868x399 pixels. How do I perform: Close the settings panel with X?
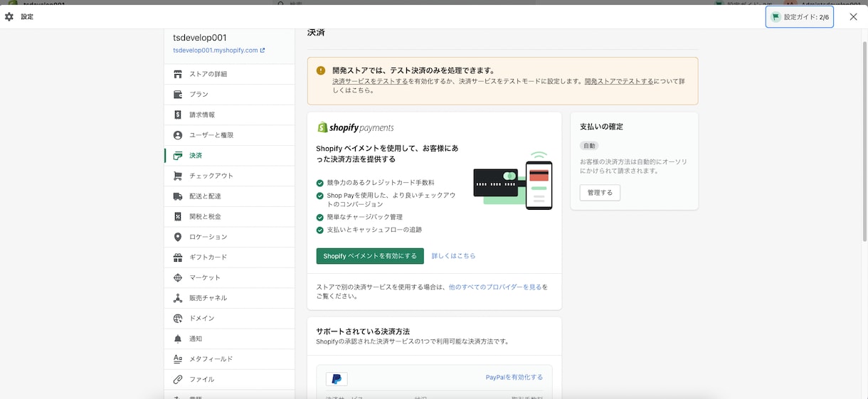[x=853, y=16]
